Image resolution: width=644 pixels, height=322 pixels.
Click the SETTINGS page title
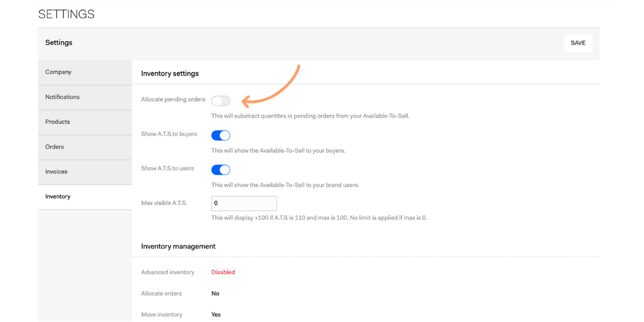tap(67, 14)
